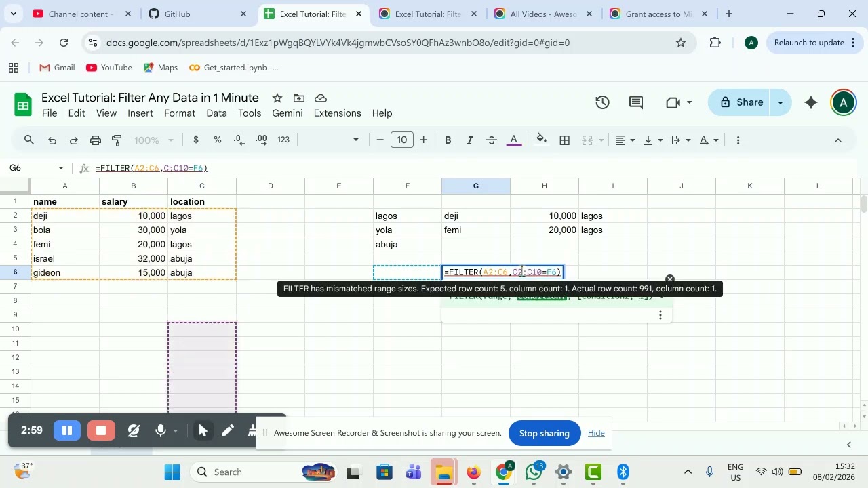
Task: Toggle strikethrough formatting
Action: point(492,140)
